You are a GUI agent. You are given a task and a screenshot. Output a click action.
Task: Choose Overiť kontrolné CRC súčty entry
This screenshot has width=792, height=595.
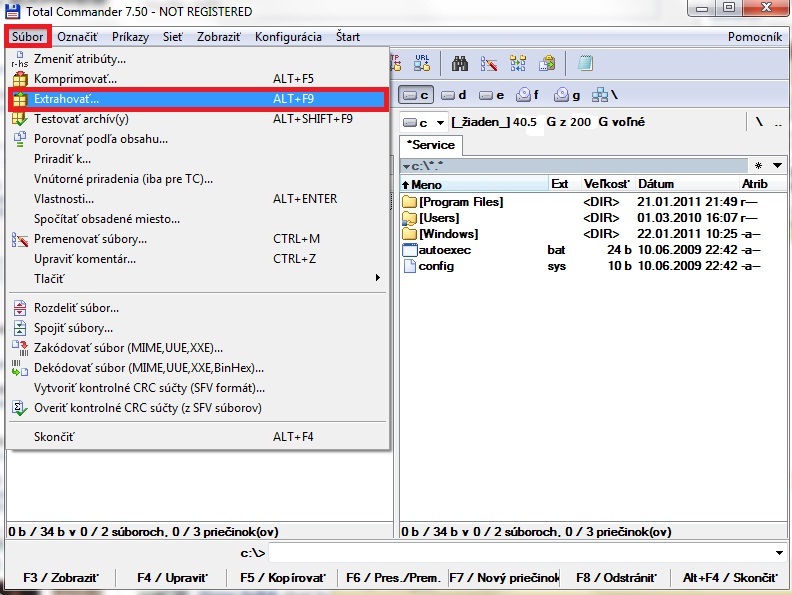[197, 408]
